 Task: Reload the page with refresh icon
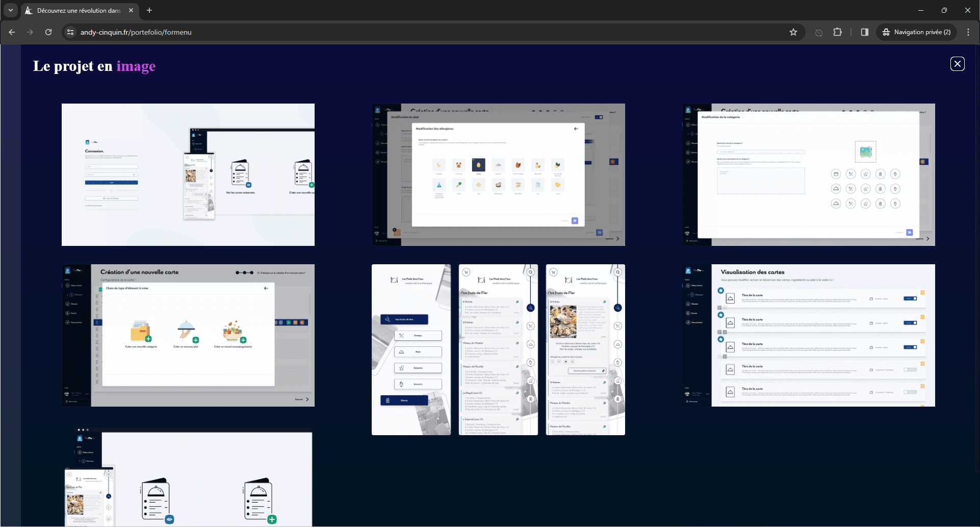pyautogui.click(x=48, y=32)
